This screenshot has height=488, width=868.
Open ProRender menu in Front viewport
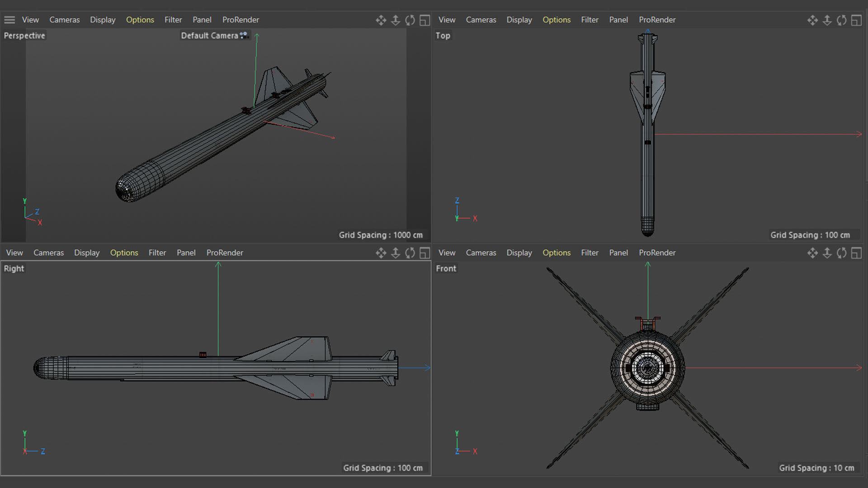pos(657,253)
